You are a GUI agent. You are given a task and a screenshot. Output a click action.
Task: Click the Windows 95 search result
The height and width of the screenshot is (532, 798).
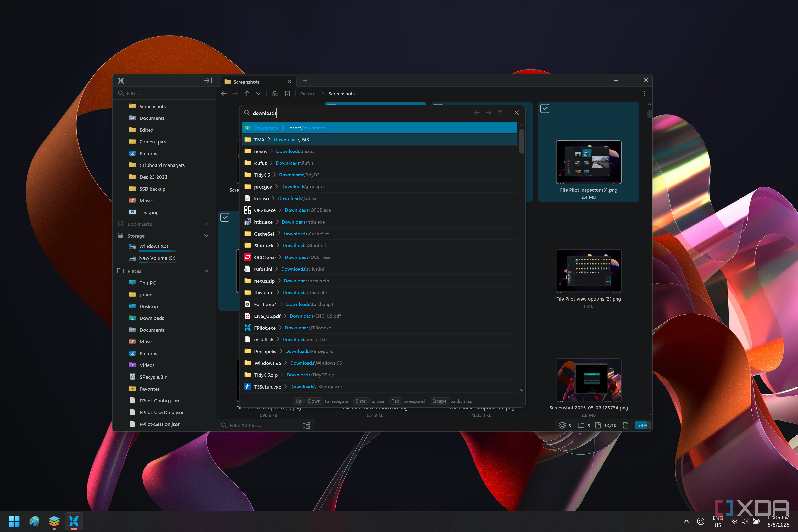[x=379, y=363]
